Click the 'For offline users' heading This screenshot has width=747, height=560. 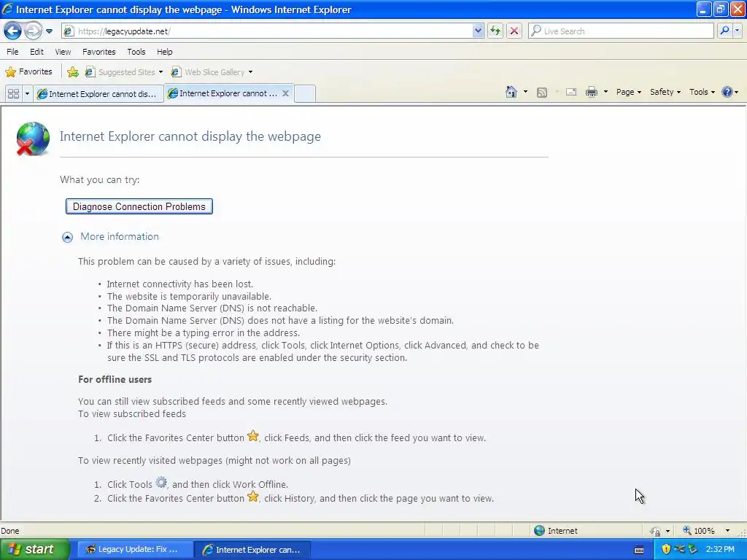[x=115, y=379]
